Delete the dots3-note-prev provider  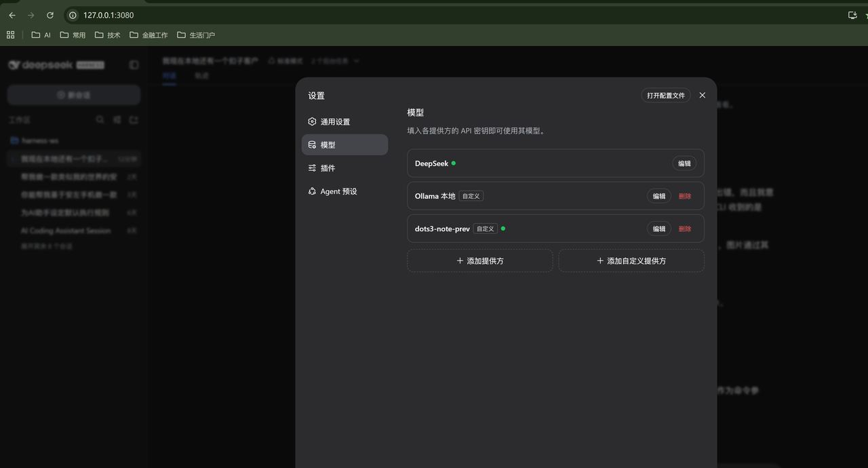coord(685,229)
